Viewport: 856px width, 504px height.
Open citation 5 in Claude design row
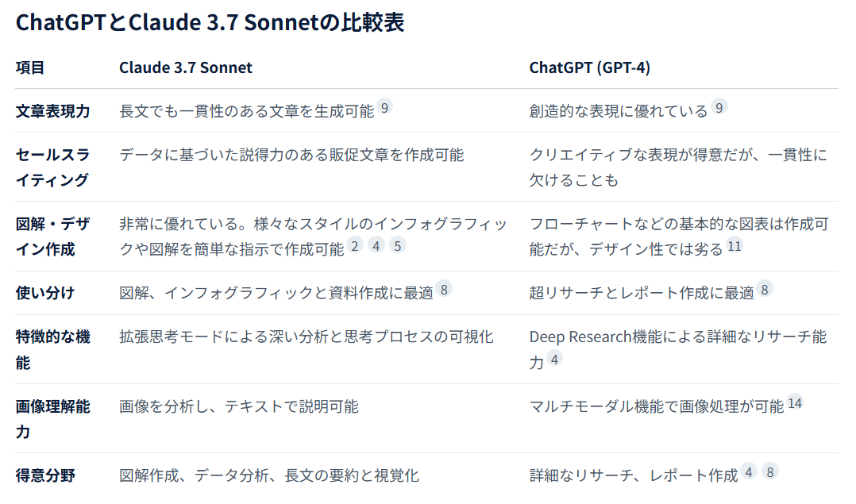[397, 245]
